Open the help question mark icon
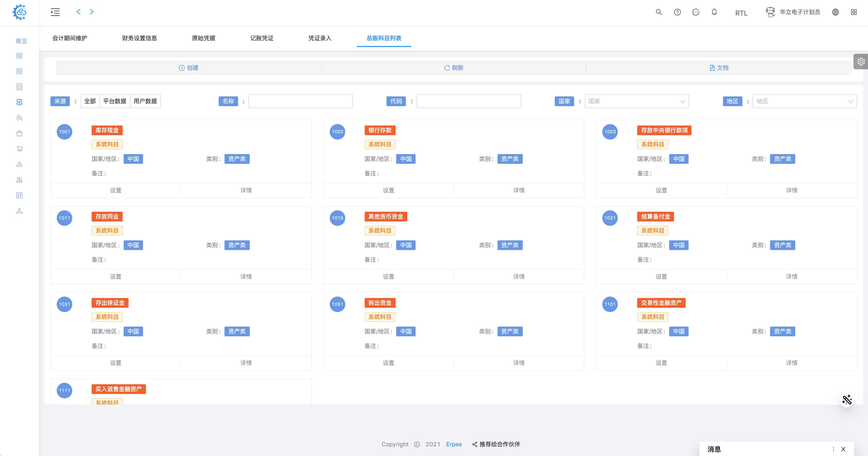Screen dimensions: 868x456 click(677, 12)
